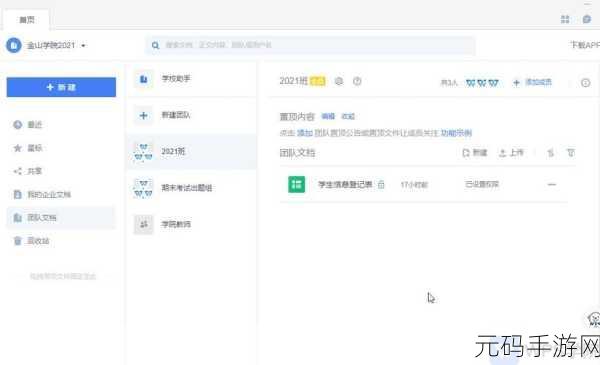Screen dimensions: 600x365
Task: Click the green spreadsheet file icon
Action: (x=297, y=184)
